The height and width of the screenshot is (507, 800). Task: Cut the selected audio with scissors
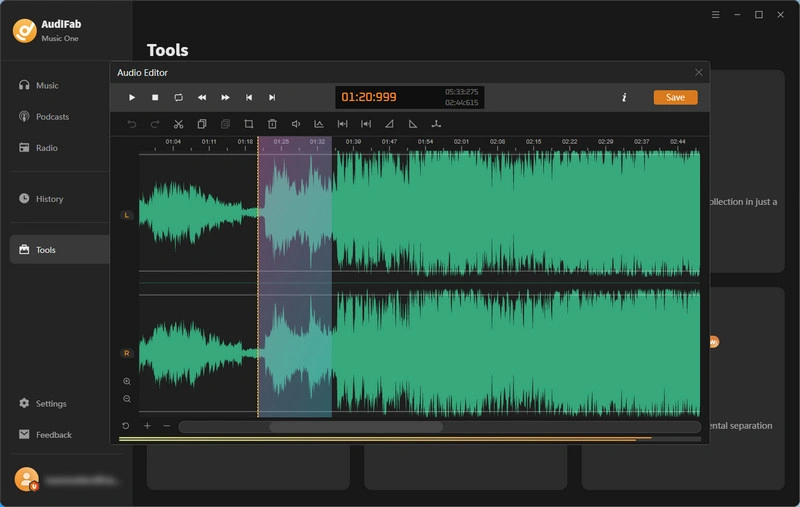[x=178, y=124]
